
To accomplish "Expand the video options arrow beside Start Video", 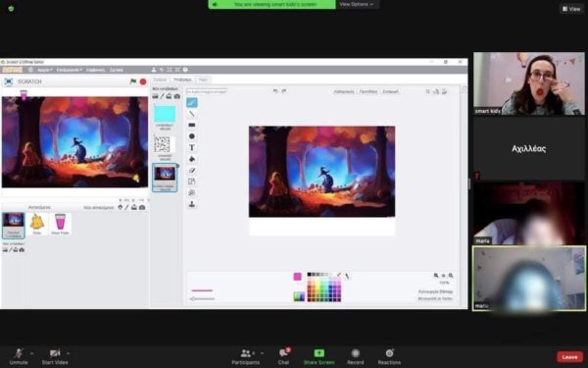I will point(68,353).
